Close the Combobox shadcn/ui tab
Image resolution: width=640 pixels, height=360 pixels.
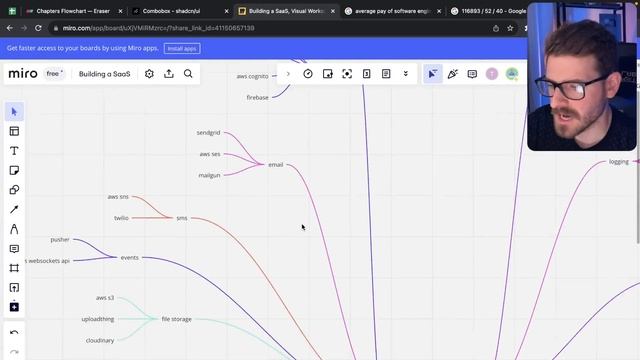pyautogui.click(x=227, y=11)
